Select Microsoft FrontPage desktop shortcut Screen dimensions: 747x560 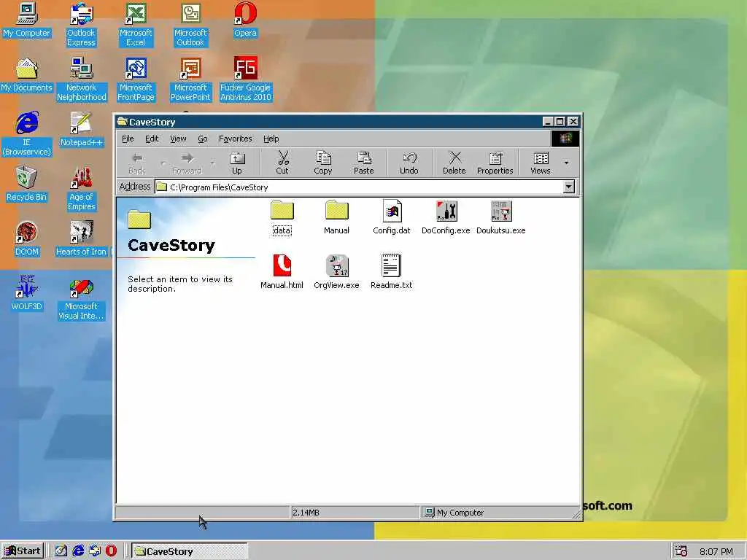[136, 79]
